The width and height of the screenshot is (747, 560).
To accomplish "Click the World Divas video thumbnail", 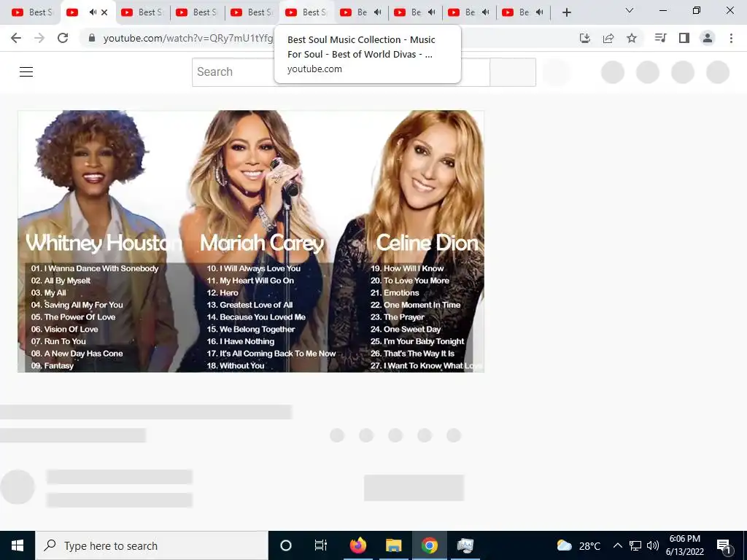I will click(x=251, y=241).
